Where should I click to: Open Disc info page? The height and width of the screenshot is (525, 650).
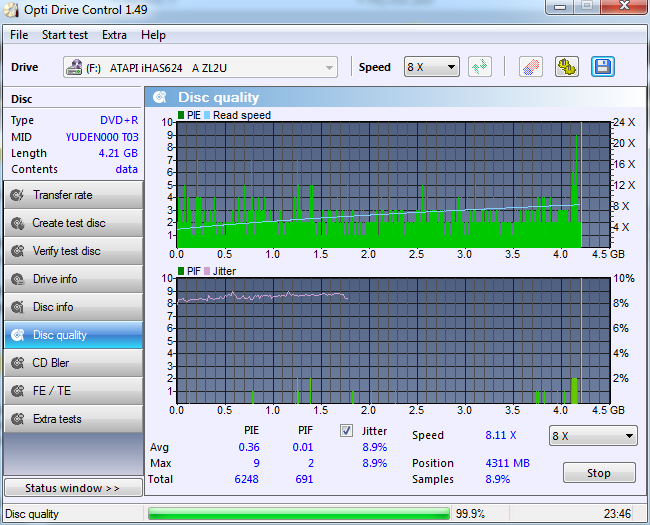click(73, 307)
